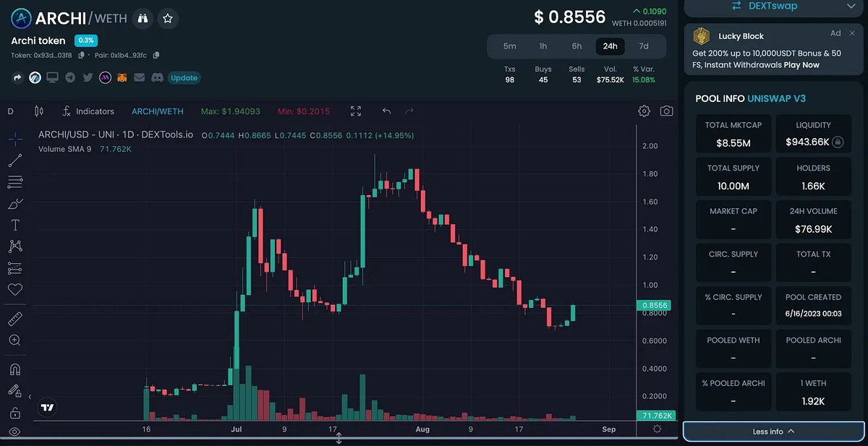
Task: Select the Fibonacci retracement lines tool
Action: [15, 182]
